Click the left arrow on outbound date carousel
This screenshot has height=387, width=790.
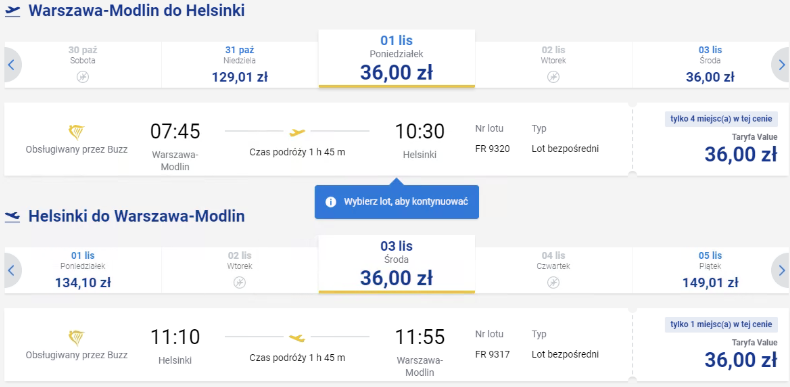pyautogui.click(x=12, y=65)
